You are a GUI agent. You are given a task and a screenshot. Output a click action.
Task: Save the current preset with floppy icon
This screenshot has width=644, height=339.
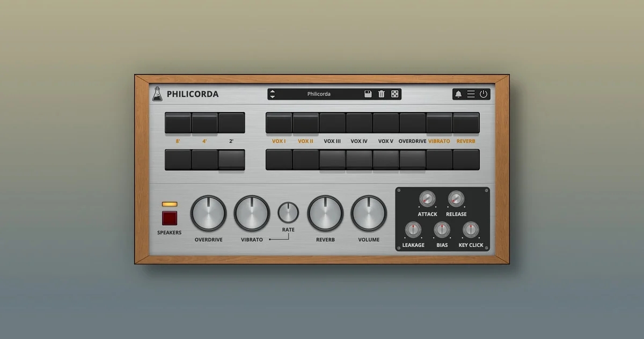click(x=368, y=94)
